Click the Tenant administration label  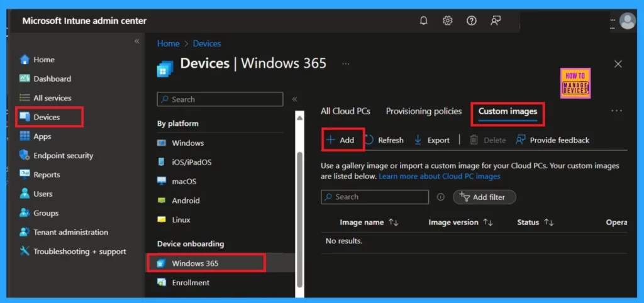(71, 232)
